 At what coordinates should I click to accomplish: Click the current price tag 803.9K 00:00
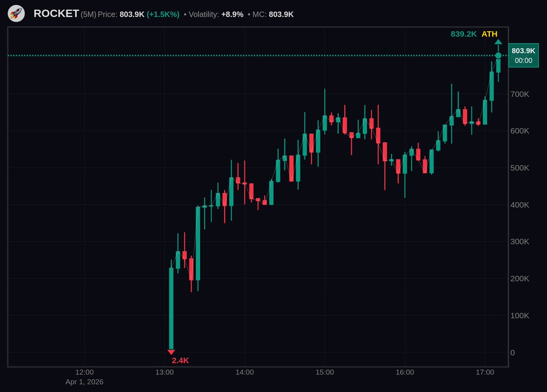point(523,56)
